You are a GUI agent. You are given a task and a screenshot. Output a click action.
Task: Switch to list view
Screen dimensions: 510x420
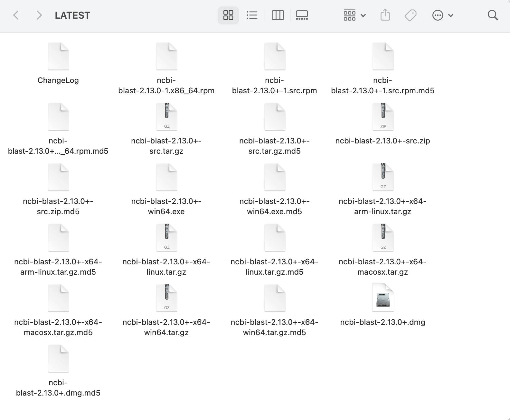coord(252,15)
